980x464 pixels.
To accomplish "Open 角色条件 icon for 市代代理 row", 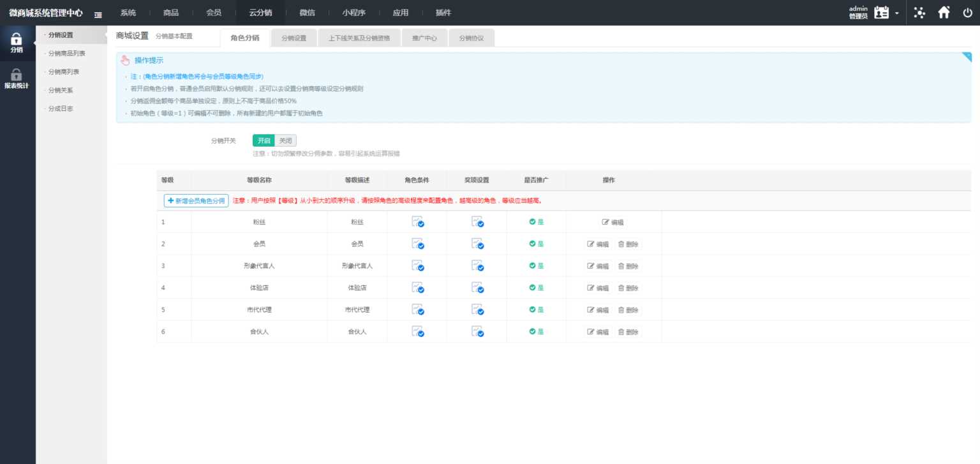I will coord(418,310).
